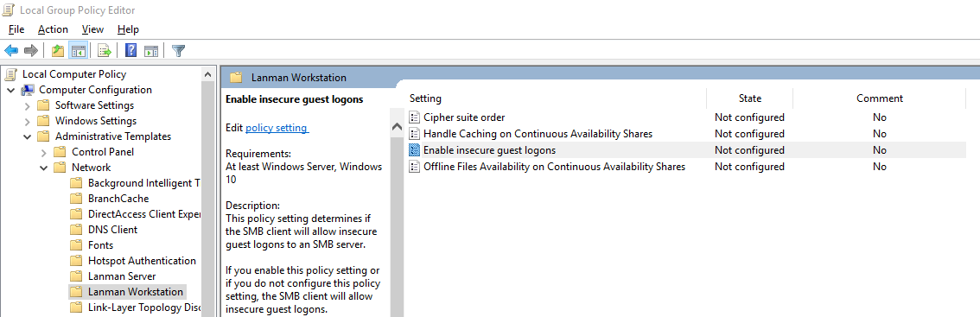Viewport: 980px width, 317px height.
Task: Select Offline Files Availability on Continuous Availability Shares
Action: pos(554,167)
